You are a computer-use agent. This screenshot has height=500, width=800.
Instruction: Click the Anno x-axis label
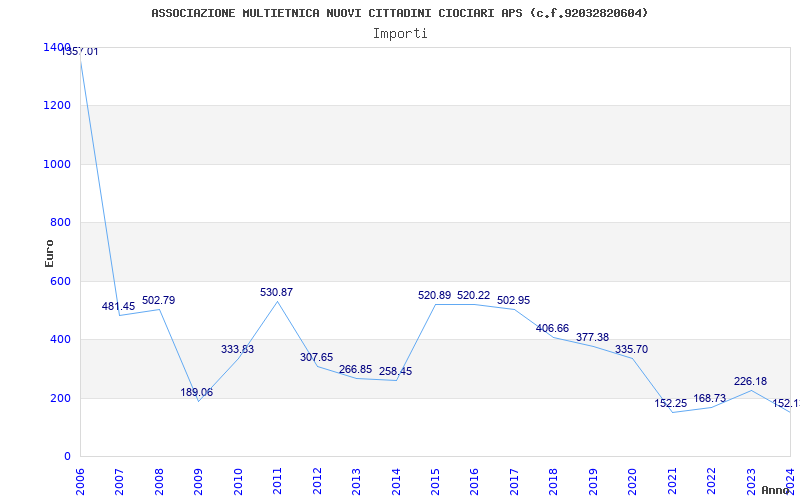[776, 490]
